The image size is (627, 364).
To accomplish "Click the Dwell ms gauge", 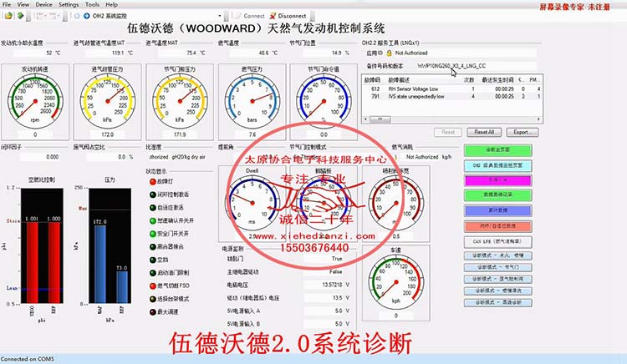I will point(252,203).
